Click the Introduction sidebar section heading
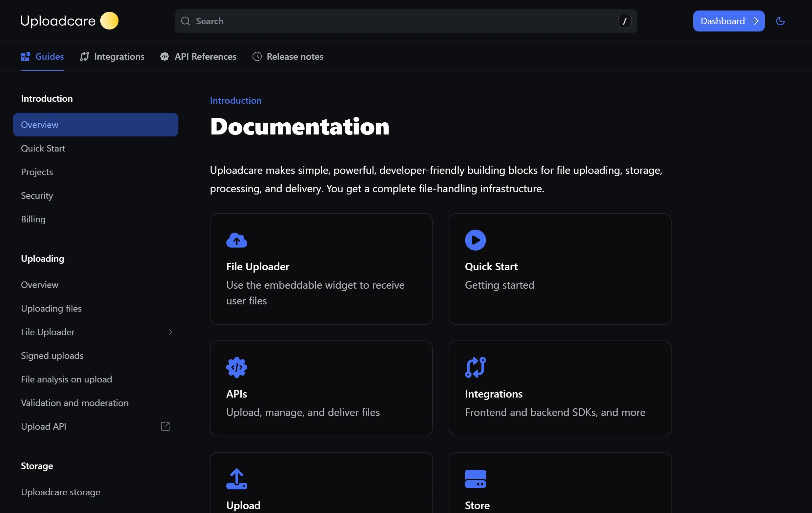This screenshot has width=812, height=513. (47, 98)
